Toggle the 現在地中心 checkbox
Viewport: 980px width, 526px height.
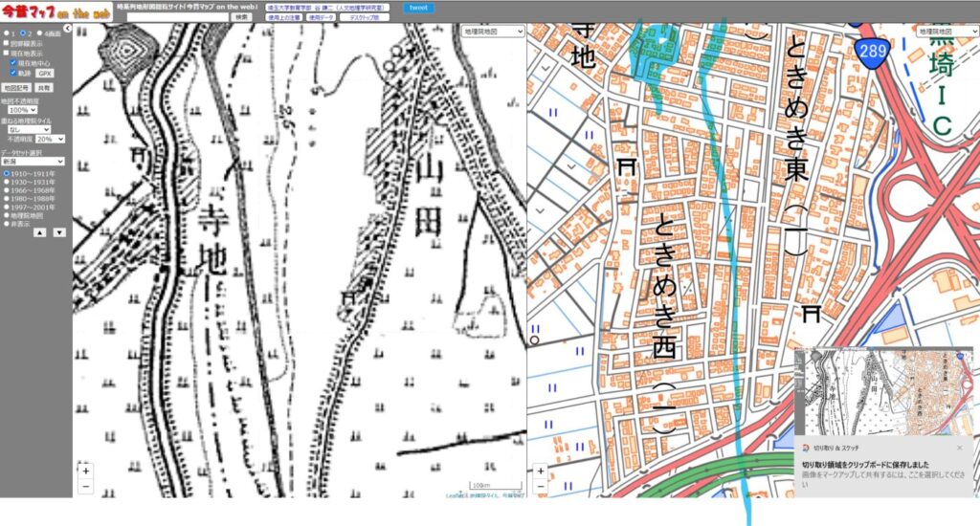[x=13, y=63]
